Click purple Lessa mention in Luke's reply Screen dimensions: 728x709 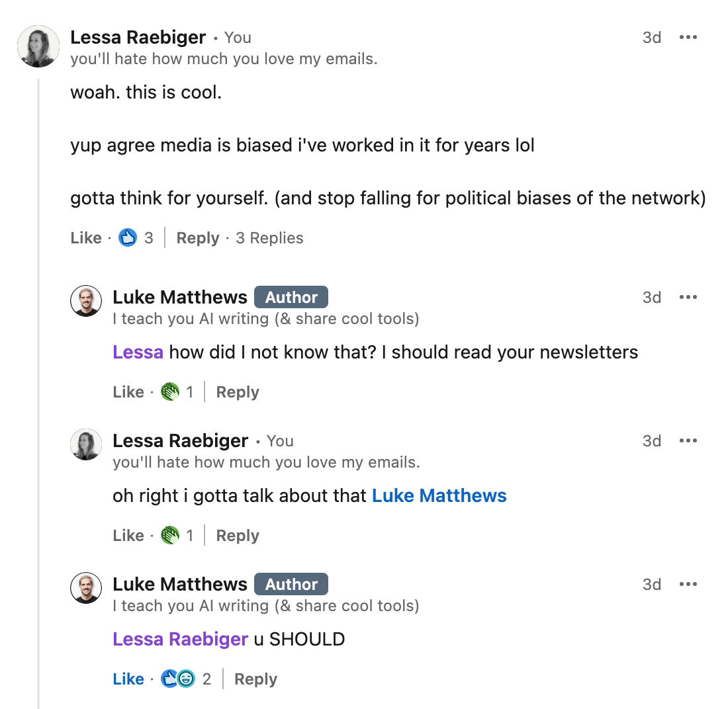tap(138, 352)
